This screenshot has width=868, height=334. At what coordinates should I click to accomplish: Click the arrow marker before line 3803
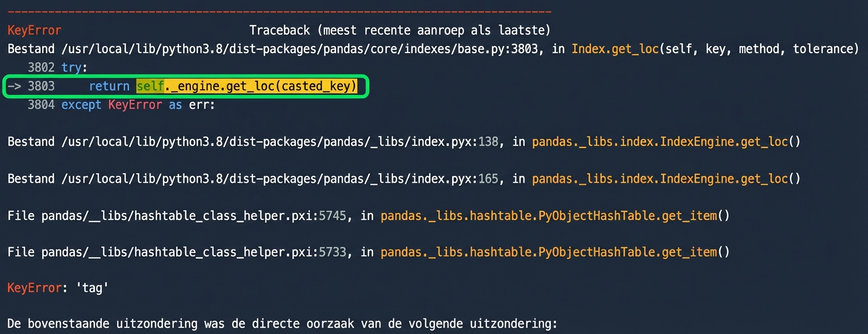pyautogui.click(x=14, y=86)
